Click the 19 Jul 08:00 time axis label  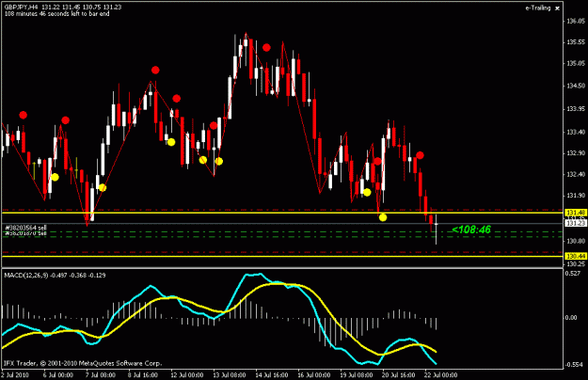pos(358,374)
